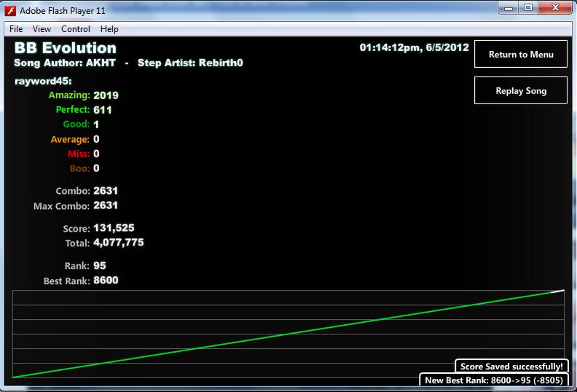Click the Step Artist Rebirth0 text
Screen dimensions: 577x392
click(190, 63)
